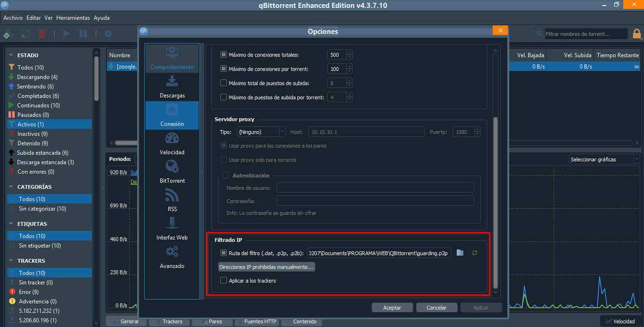The height and width of the screenshot is (327, 644).
Task: Click the Tiempo Restante column header
Action: (617, 55)
